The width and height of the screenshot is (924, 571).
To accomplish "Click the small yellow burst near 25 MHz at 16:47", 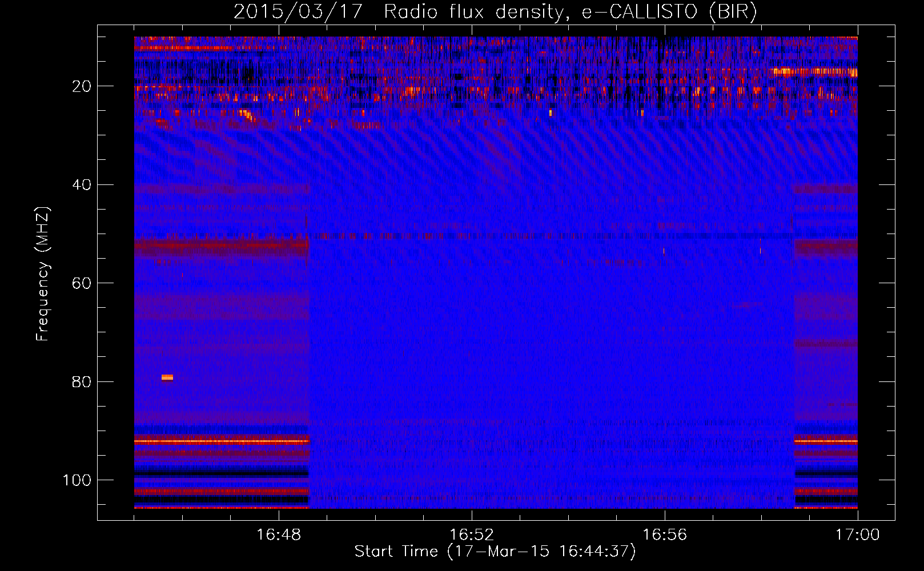I will pos(247,114).
